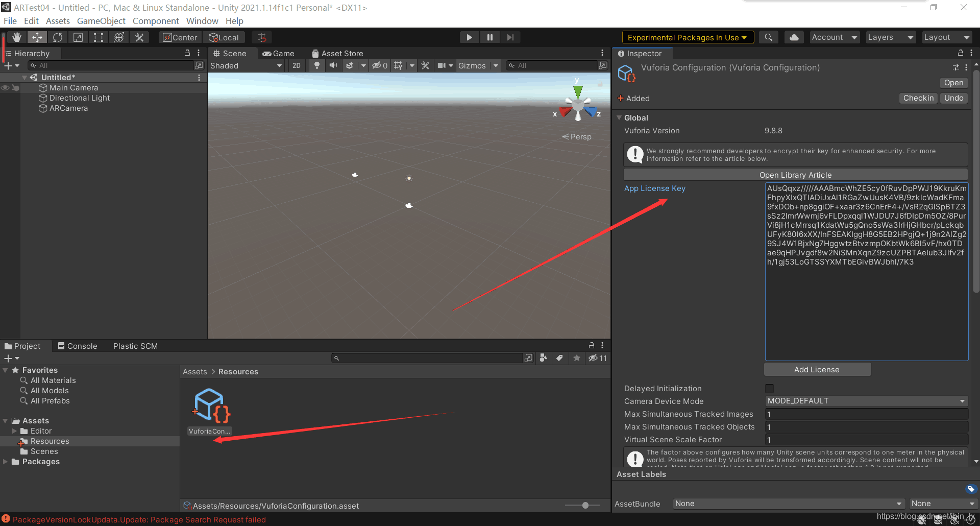
Task: Click the Open button in Inspector
Action: pyautogui.click(x=953, y=83)
